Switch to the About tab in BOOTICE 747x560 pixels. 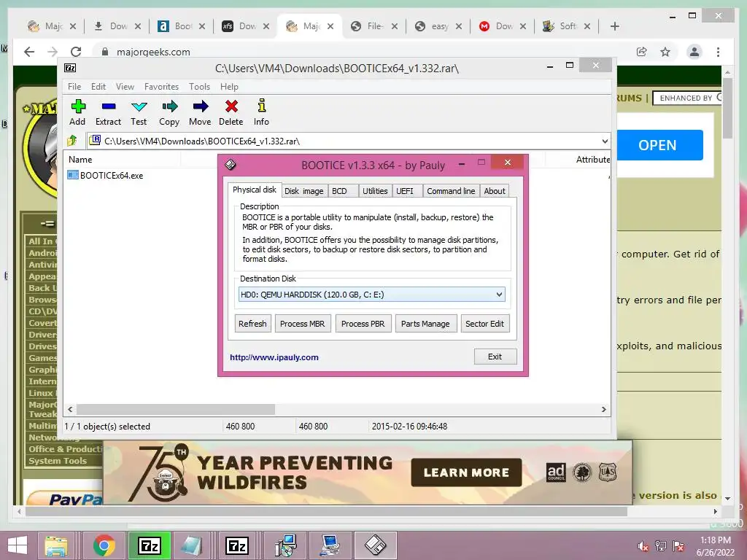[x=495, y=191]
